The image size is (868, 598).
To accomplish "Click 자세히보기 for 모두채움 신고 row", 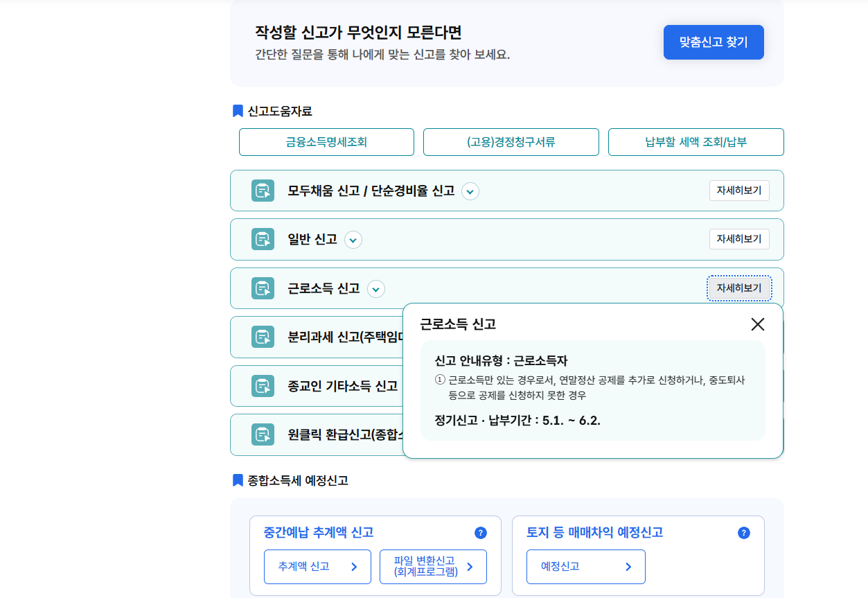I will pos(739,191).
